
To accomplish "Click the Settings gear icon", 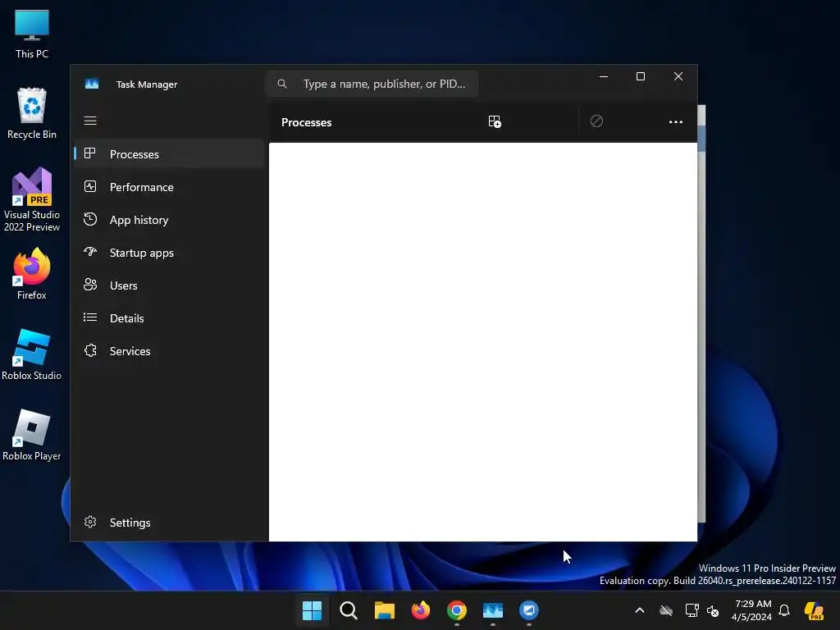I will (x=90, y=522).
